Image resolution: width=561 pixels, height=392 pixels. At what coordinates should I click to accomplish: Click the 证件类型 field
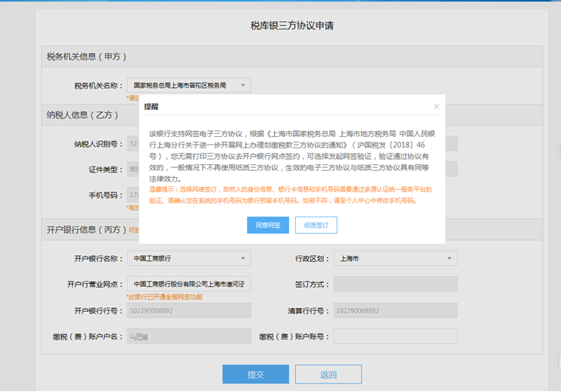pos(132,169)
